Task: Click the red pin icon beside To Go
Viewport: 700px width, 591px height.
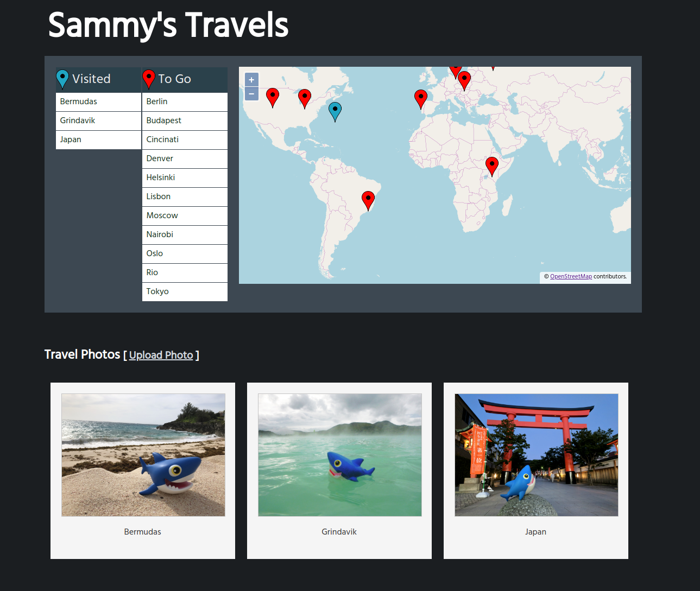Action: [x=149, y=79]
